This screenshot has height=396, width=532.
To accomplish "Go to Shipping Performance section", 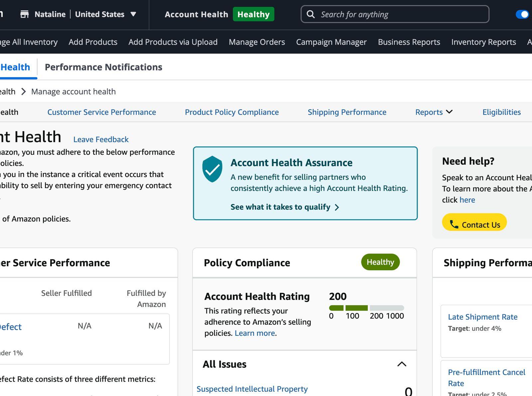I will [347, 112].
